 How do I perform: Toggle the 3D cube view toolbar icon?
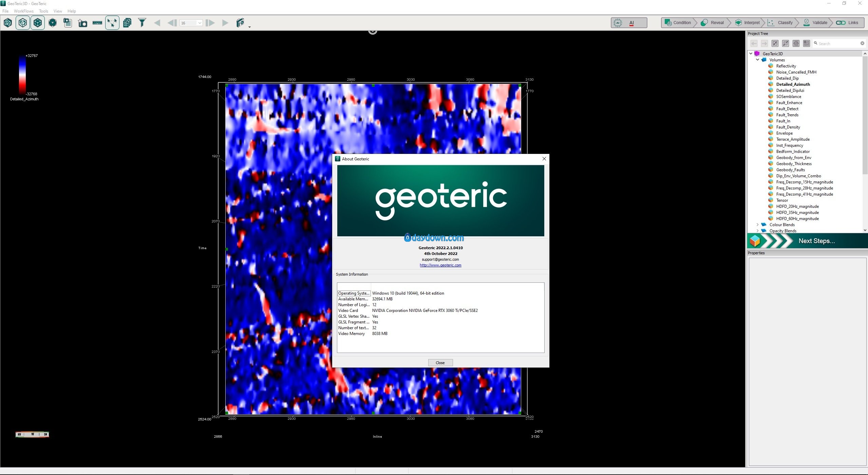[23, 23]
